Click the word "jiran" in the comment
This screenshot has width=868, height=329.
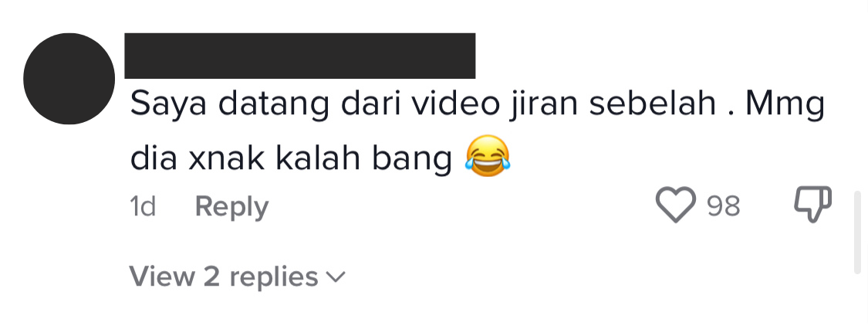pyautogui.click(x=539, y=105)
